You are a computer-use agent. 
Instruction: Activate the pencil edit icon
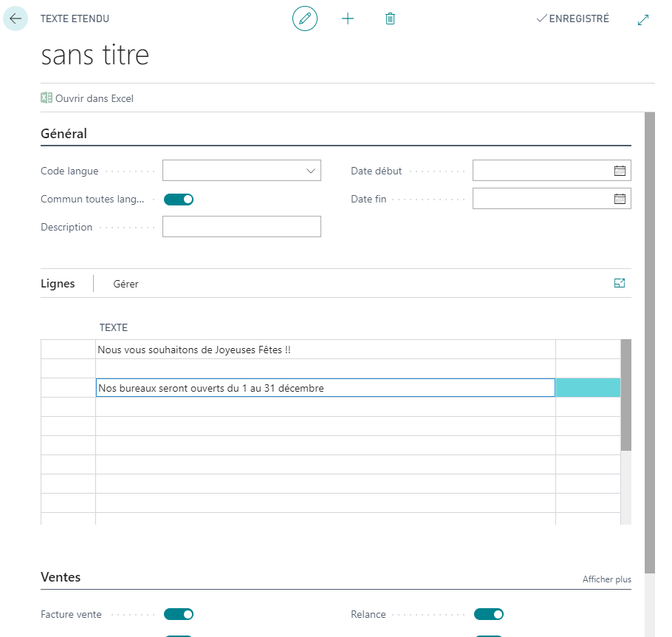pyautogui.click(x=305, y=19)
